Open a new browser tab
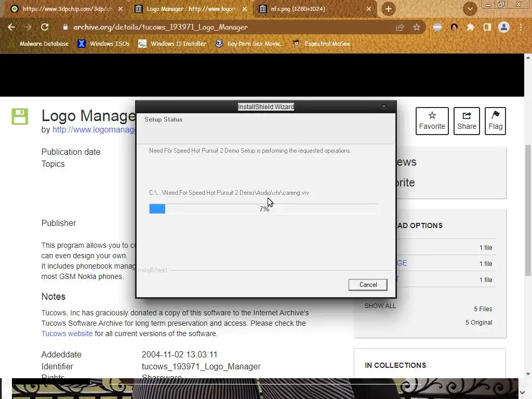The height and width of the screenshot is (399, 532). pyautogui.click(x=389, y=9)
